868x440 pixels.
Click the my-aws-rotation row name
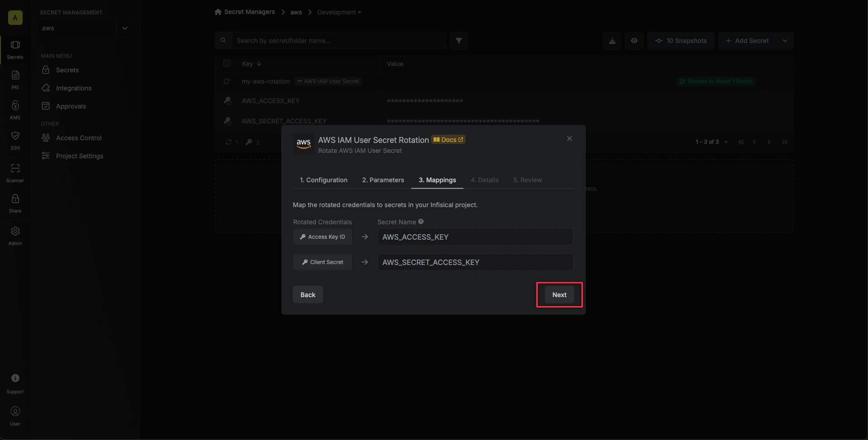[266, 81]
